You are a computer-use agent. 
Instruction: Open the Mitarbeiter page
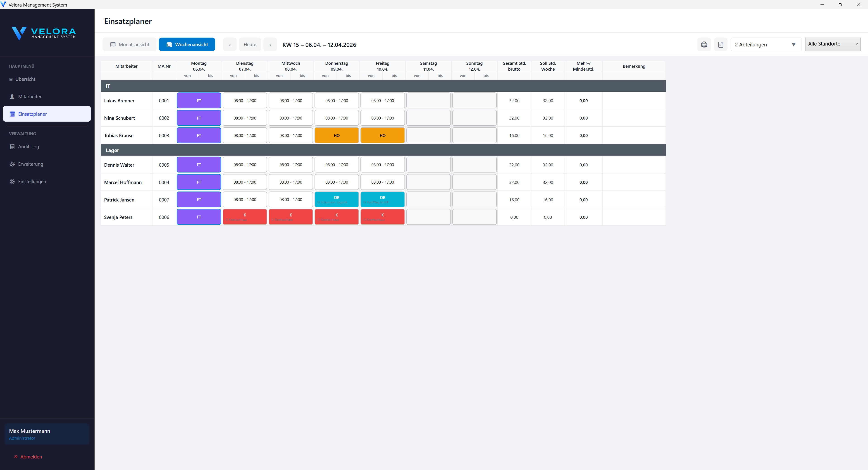pyautogui.click(x=30, y=97)
